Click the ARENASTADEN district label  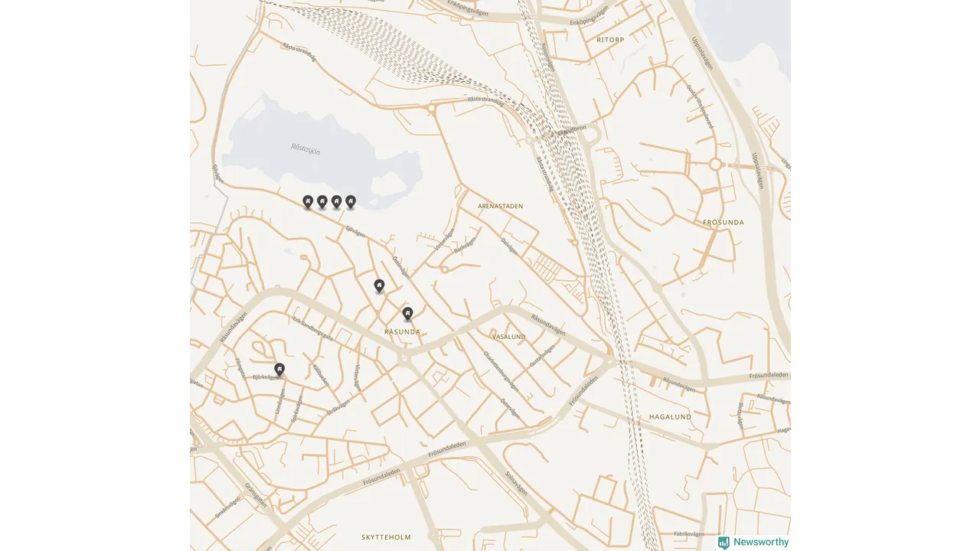click(x=500, y=206)
